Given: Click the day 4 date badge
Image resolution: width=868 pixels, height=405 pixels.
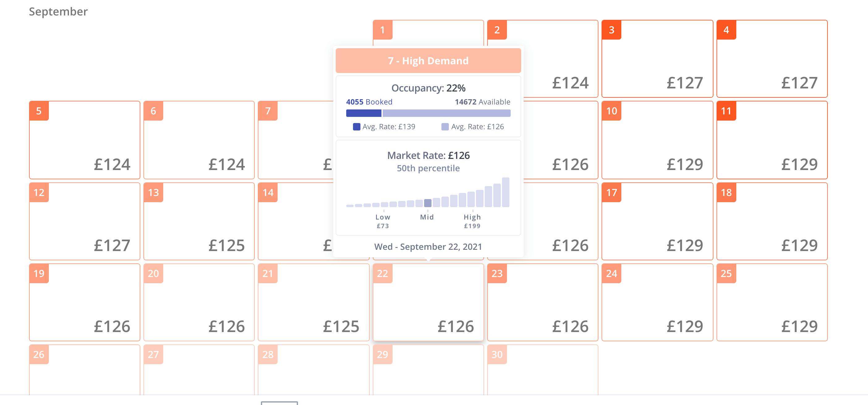Looking at the screenshot, I should click(726, 30).
